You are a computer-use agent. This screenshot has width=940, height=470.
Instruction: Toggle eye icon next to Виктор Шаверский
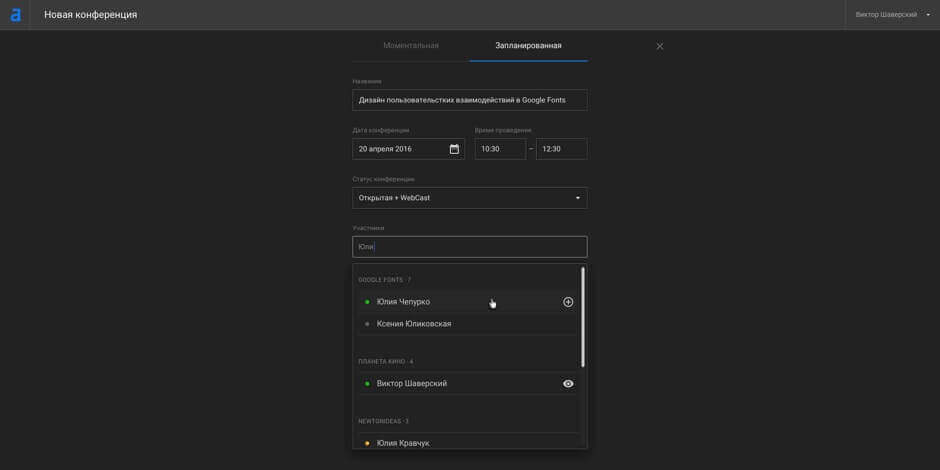click(568, 384)
